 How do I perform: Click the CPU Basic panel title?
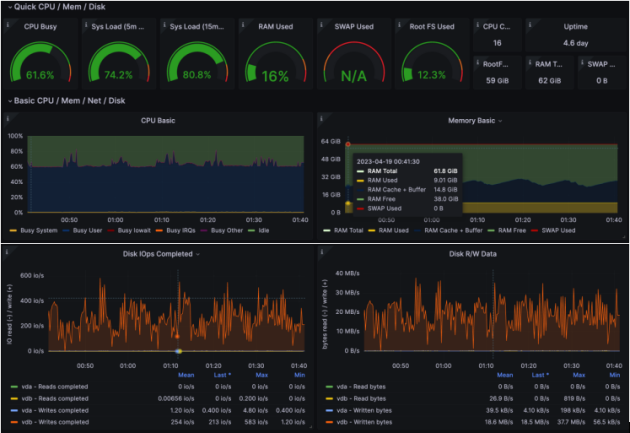pyautogui.click(x=159, y=120)
